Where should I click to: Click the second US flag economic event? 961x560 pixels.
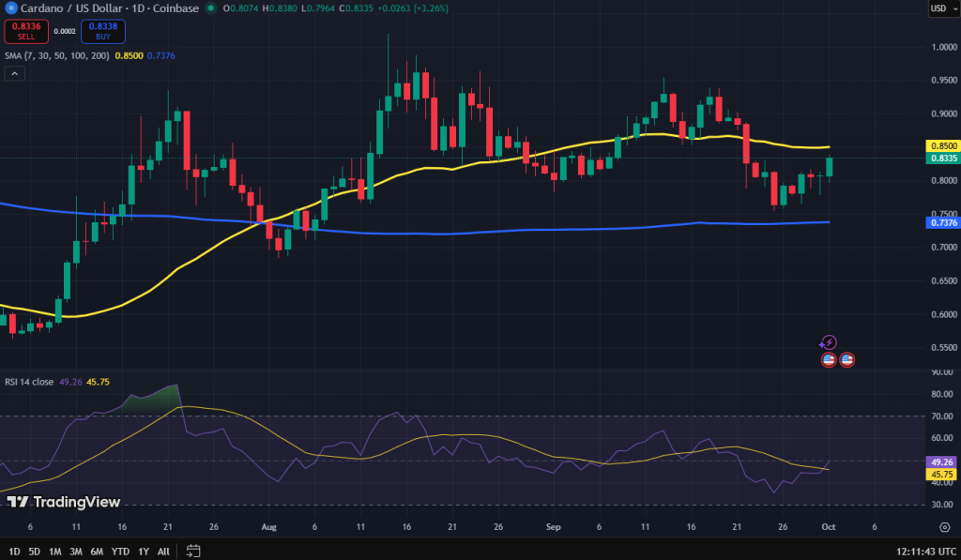pos(847,359)
